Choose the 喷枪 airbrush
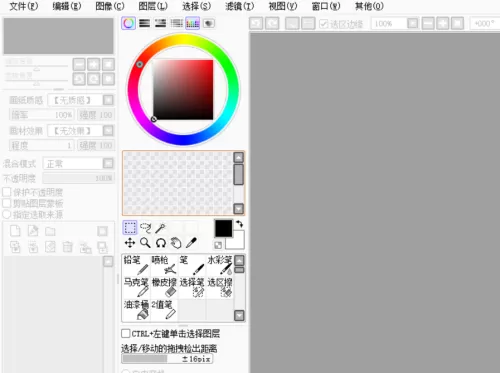Screen dimensions: 500x373 [x=164, y=265]
